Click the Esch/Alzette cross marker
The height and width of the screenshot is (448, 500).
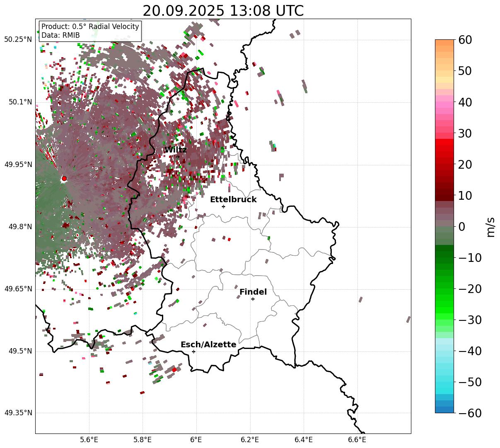point(193,351)
